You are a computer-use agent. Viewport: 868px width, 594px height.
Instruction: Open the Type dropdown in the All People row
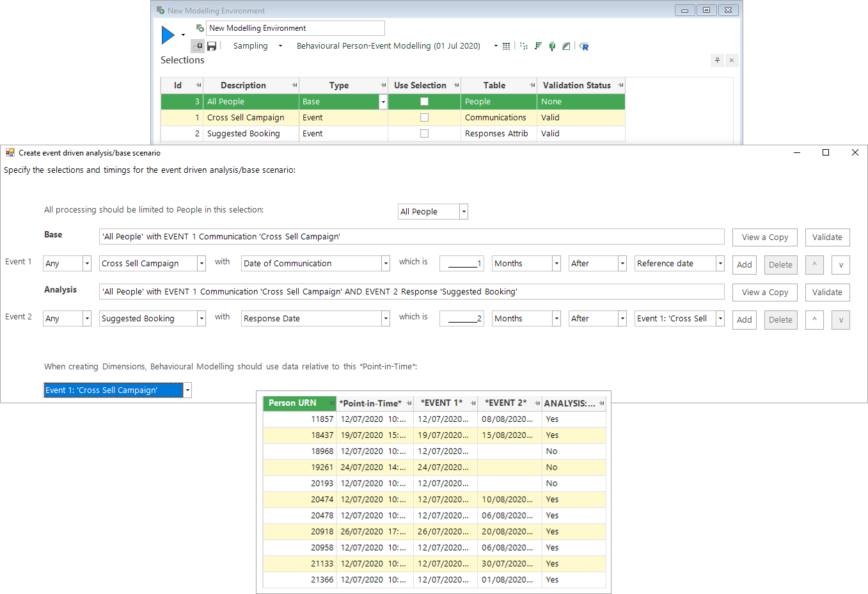tap(383, 102)
